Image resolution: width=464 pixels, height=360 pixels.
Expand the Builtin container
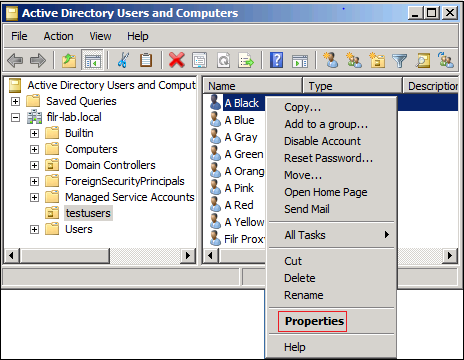pyautogui.click(x=34, y=133)
